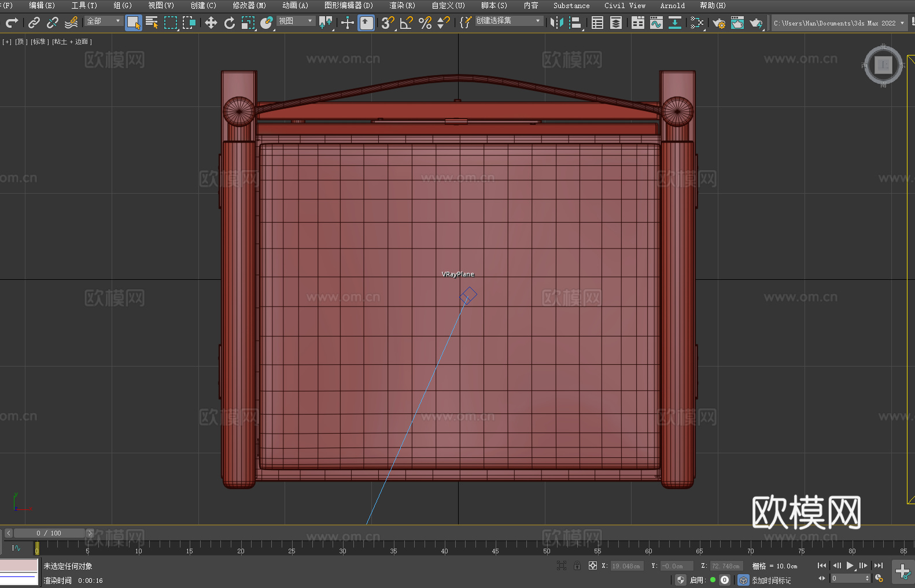
Task: Open the Arnold menu
Action: pos(672,5)
